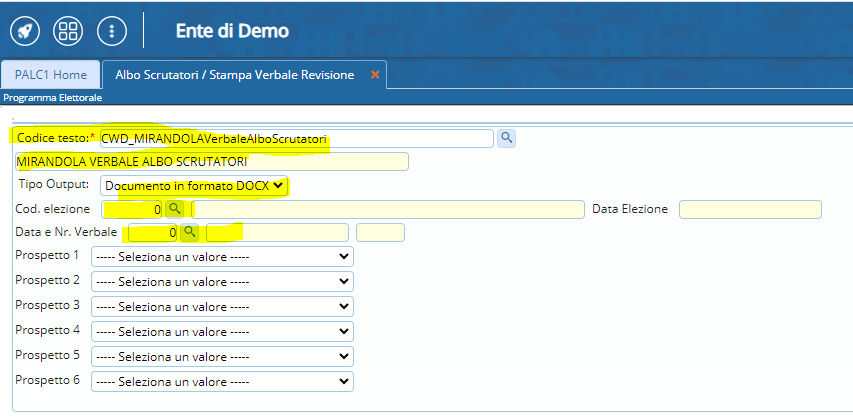Open the Tipo Output dropdown
The height and width of the screenshot is (419, 853).
click(x=194, y=185)
